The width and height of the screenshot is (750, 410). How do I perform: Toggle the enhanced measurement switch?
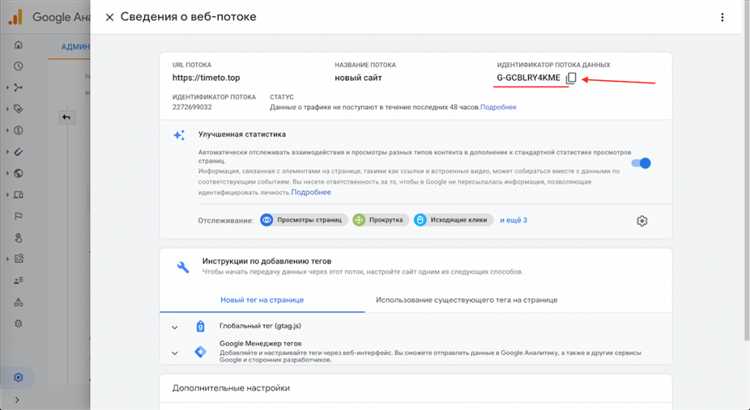[x=641, y=163]
